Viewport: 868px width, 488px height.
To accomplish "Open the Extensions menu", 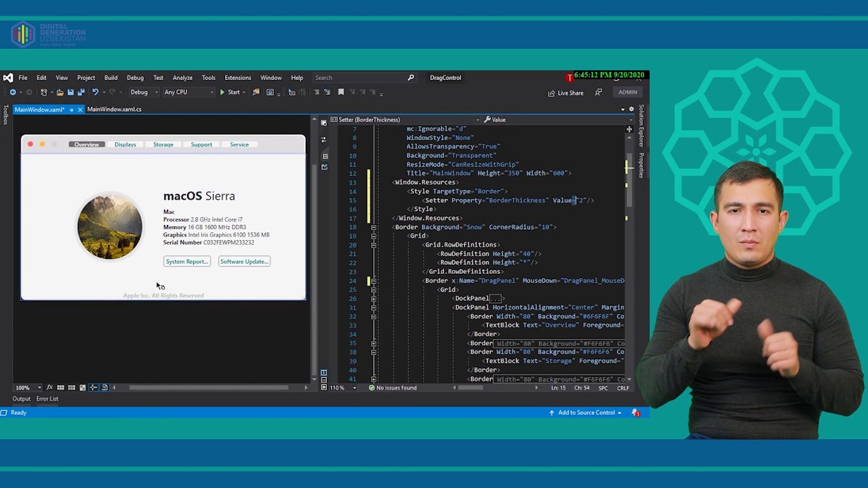I will pos(237,77).
